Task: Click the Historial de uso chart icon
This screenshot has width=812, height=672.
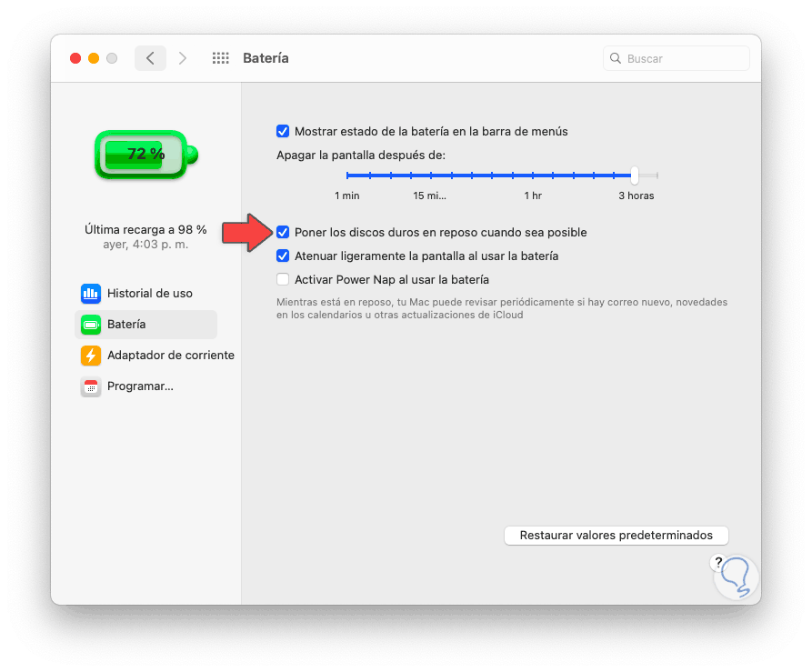Action: (90, 294)
